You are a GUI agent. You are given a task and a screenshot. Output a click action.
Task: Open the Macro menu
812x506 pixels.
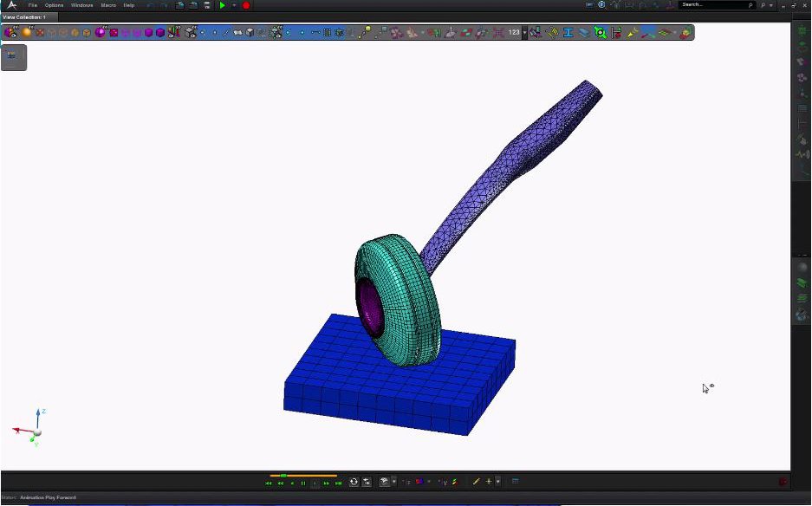pos(109,4)
